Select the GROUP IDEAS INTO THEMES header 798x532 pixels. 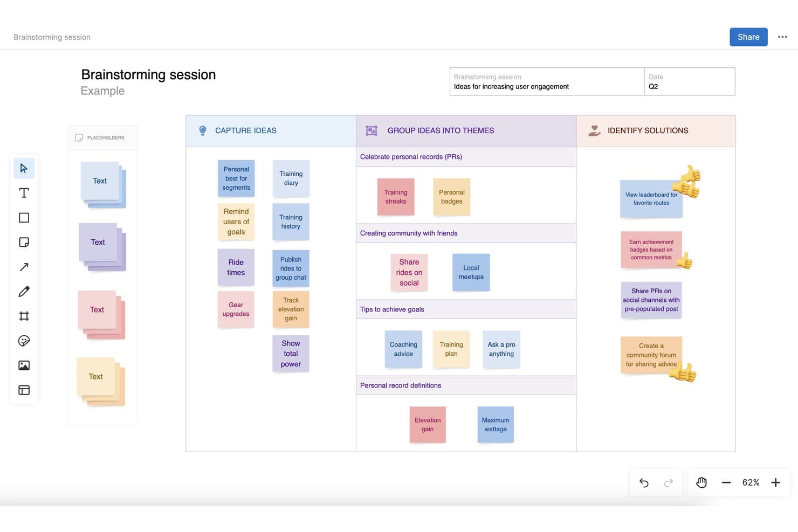click(x=466, y=131)
